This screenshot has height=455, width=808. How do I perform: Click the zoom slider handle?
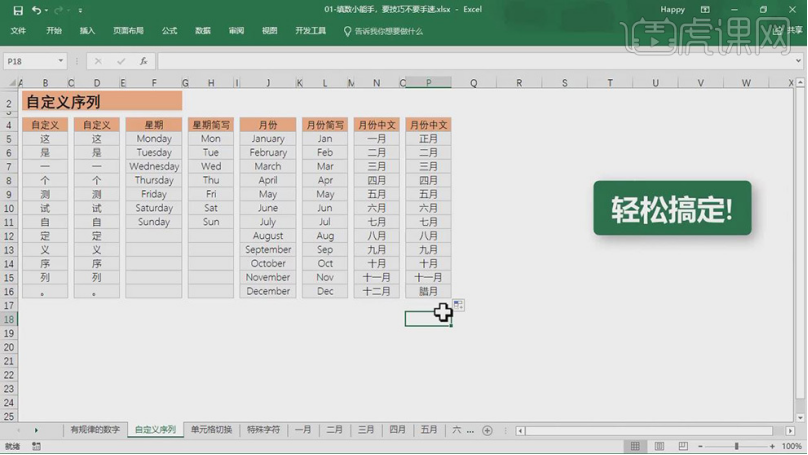pos(736,446)
